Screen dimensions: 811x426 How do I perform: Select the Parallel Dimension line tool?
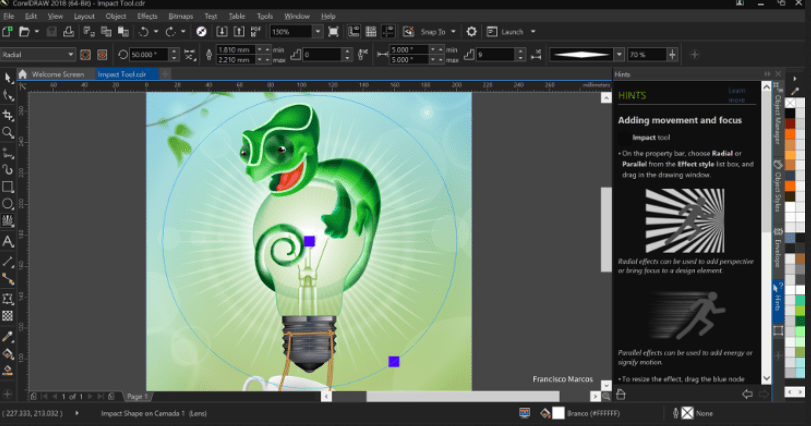pos(8,261)
